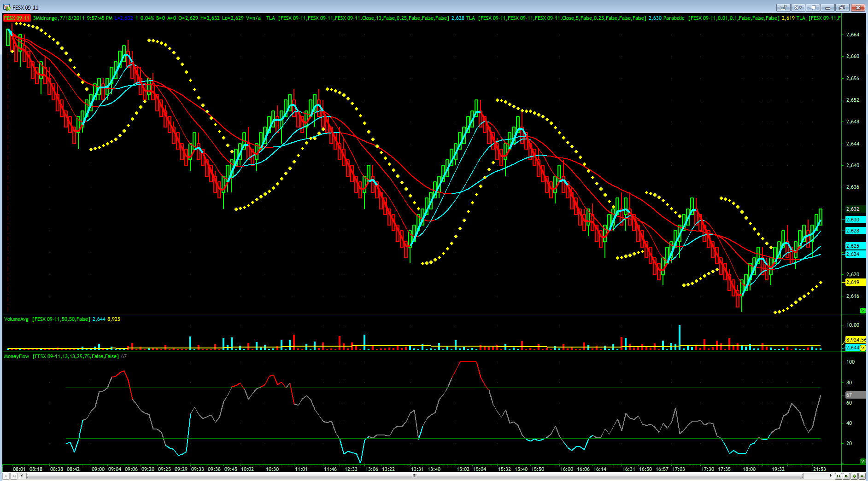Image resolution: width=868 pixels, height=481 pixels.
Task: Click the pop-out chart icon in title bar
Action: tap(783, 7)
